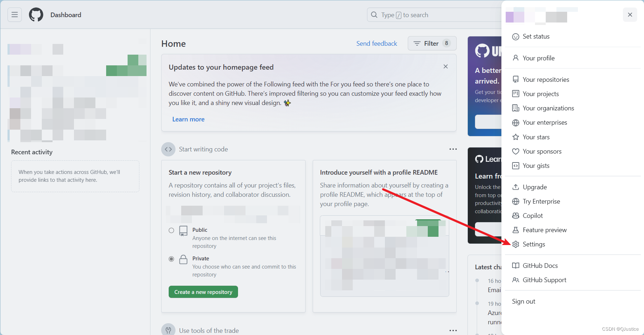Open the navigation sidebar hamburger menu
644x335 pixels.
tap(14, 15)
